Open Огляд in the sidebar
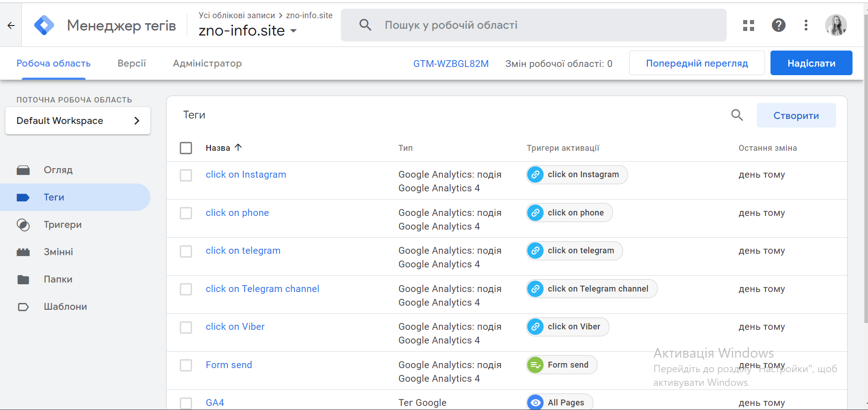Screen dimensions: 868x410 tap(75, 170)
